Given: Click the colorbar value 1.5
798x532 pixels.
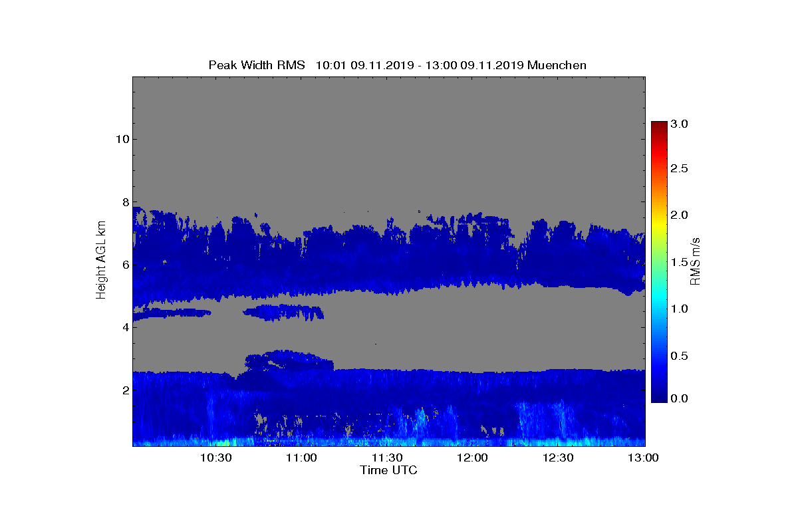Looking at the screenshot, I should [x=678, y=262].
